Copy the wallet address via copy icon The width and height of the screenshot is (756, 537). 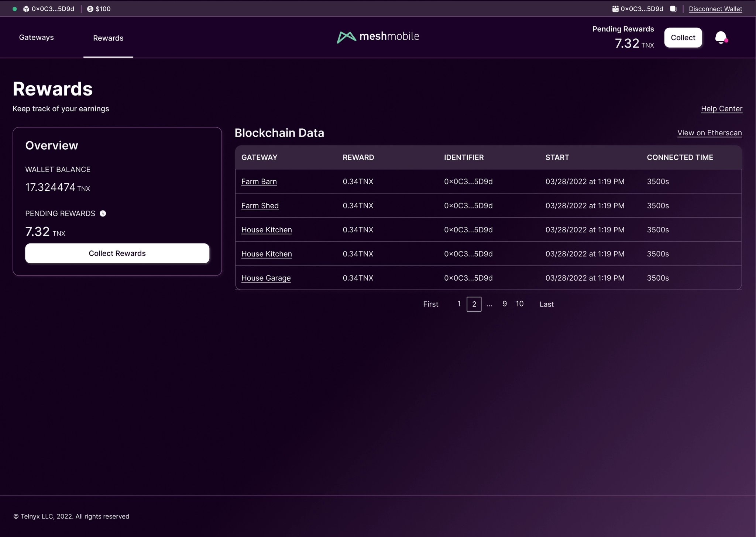(673, 8)
